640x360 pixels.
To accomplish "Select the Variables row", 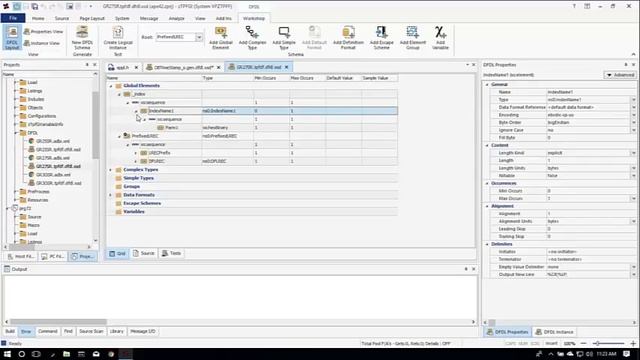I will coord(252,212).
